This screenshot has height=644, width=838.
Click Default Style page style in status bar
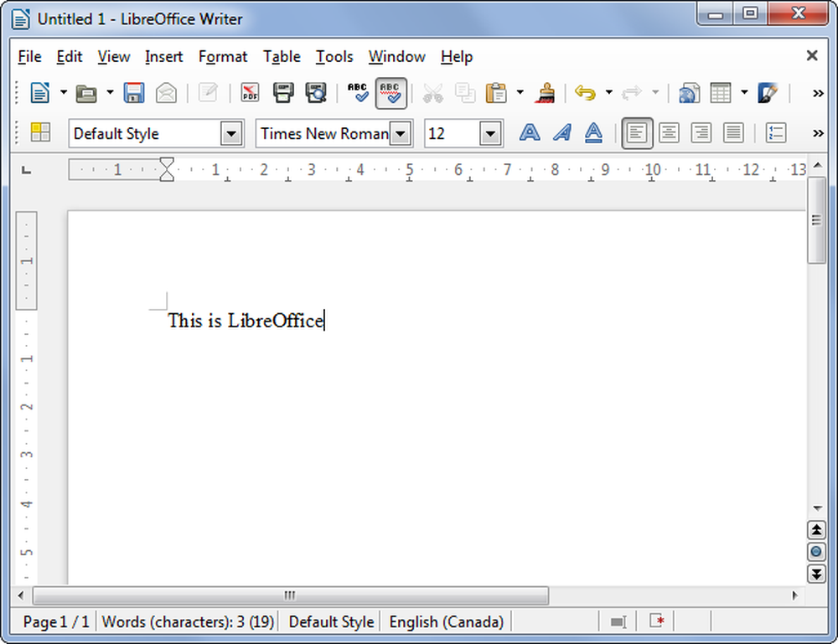point(331,622)
